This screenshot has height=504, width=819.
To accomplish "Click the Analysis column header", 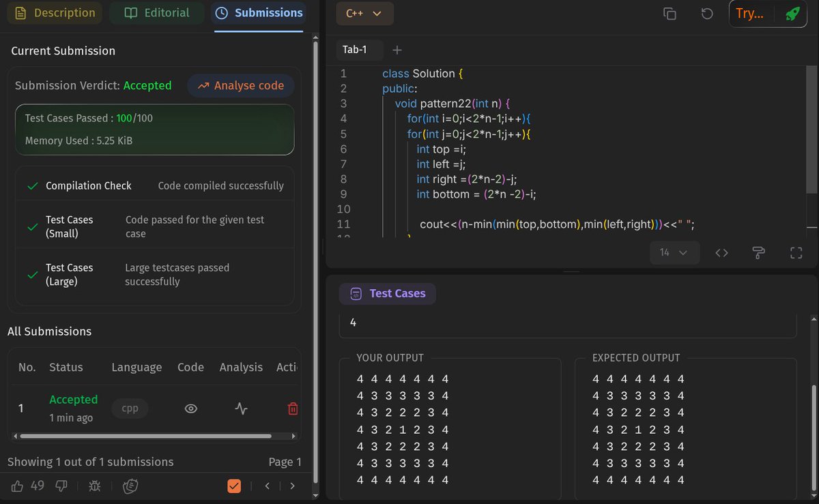I will pos(241,367).
